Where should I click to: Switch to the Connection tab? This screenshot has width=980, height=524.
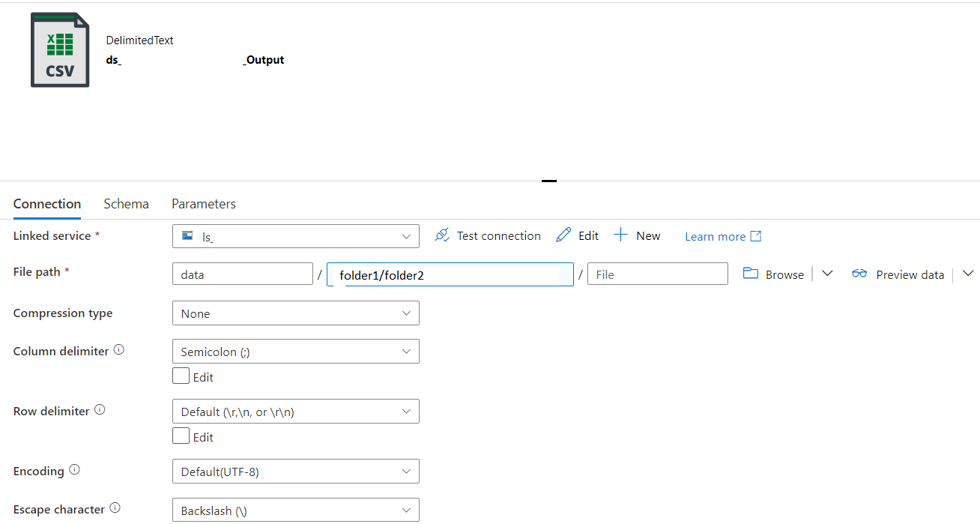tap(47, 204)
